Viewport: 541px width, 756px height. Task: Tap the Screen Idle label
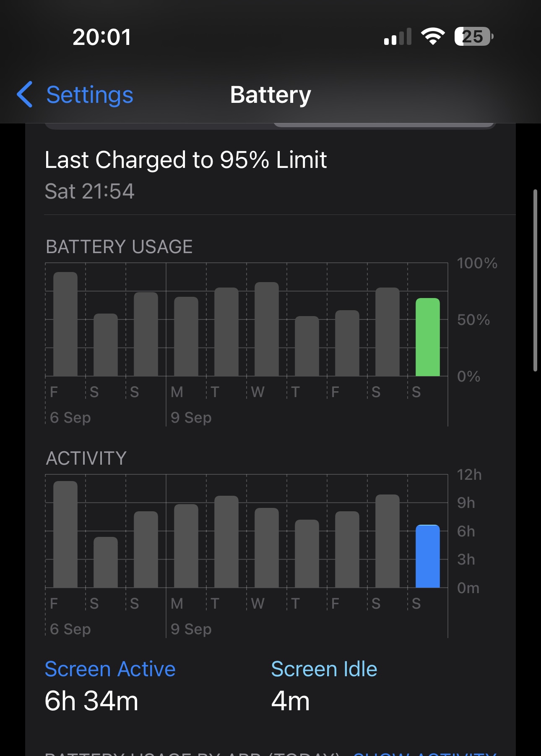pos(324,669)
